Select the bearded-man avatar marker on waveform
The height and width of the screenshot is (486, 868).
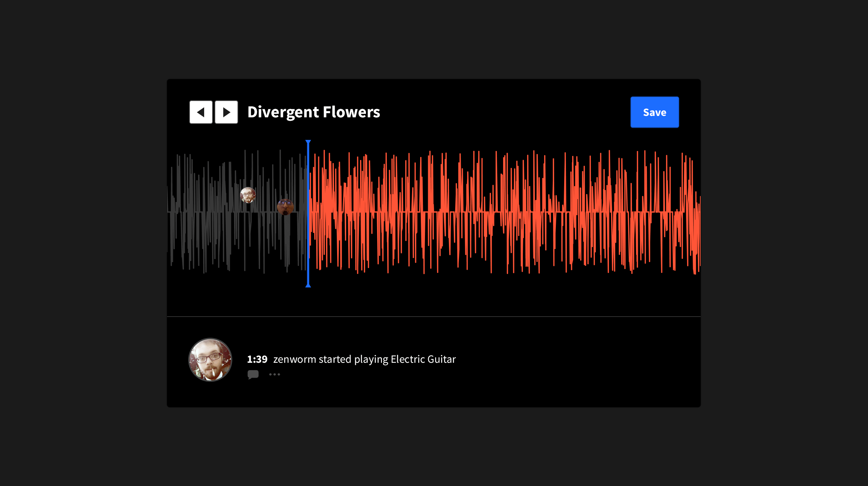tap(248, 195)
